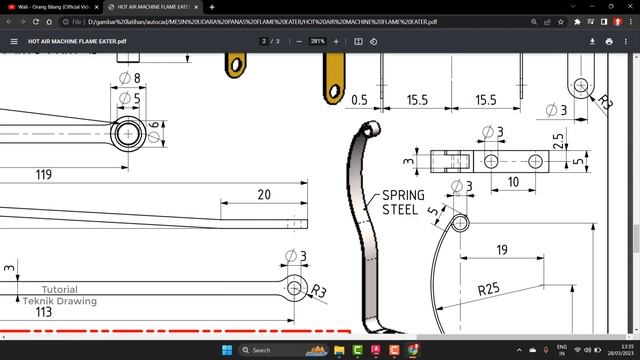Close the Wali - Orang Bilang tab
Image resolution: width=640 pixels, height=360 pixels.
[x=97, y=7]
